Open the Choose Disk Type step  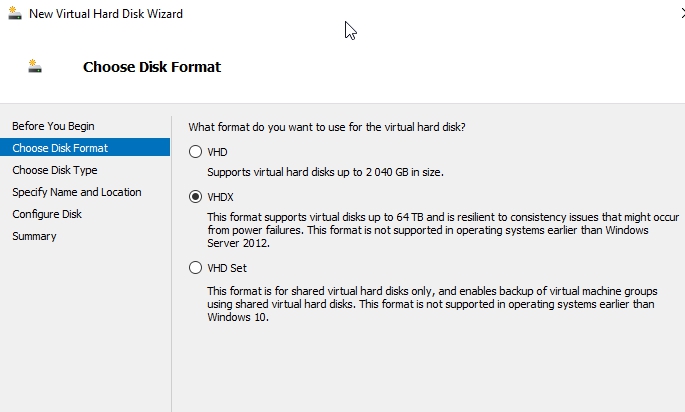(x=55, y=170)
